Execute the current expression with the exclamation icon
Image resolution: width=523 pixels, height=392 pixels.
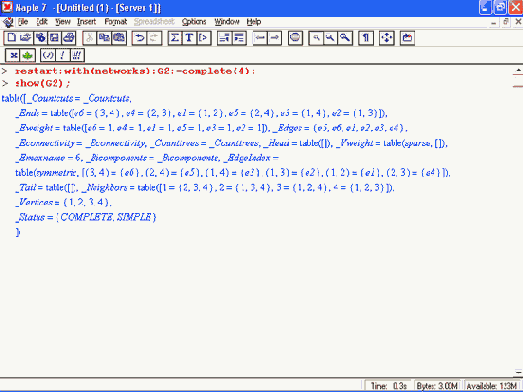click(x=62, y=55)
